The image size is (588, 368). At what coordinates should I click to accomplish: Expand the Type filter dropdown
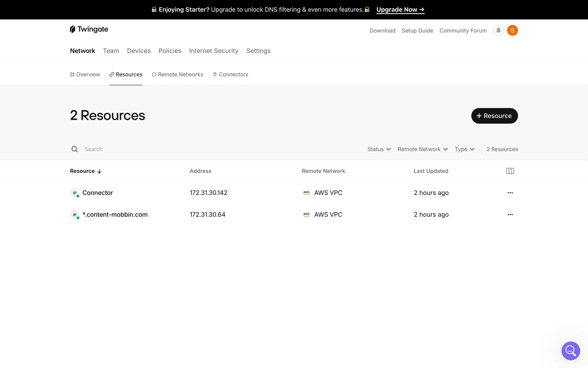(x=464, y=149)
